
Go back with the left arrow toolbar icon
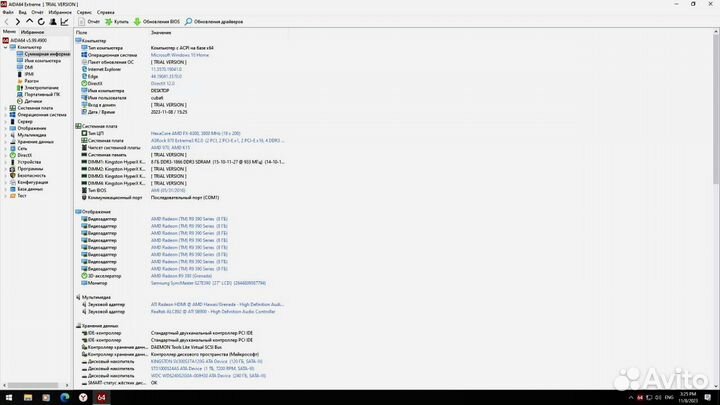click(6, 22)
